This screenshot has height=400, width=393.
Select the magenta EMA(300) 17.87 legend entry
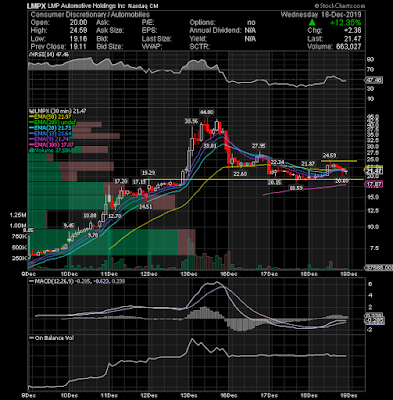click(52, 145)
